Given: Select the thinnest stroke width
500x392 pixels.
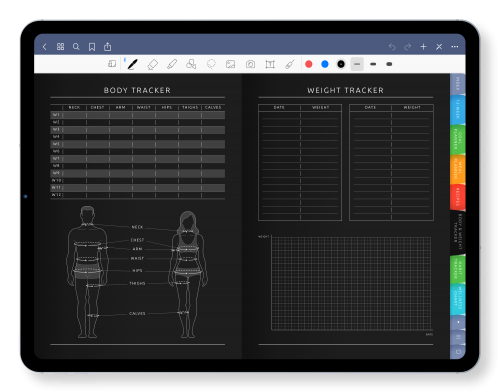Looking at the screenshot, I should click(357, 64).
